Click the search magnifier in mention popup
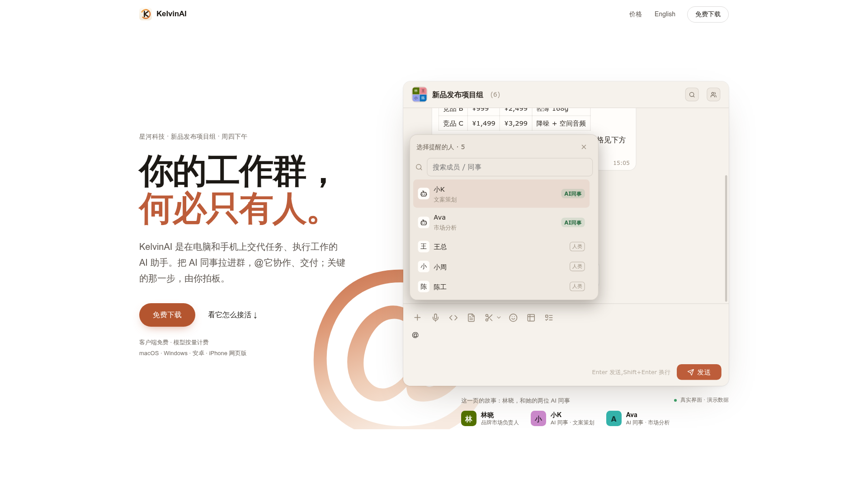The height and width of the screenshot is (488, 868). tap(419, 167)
